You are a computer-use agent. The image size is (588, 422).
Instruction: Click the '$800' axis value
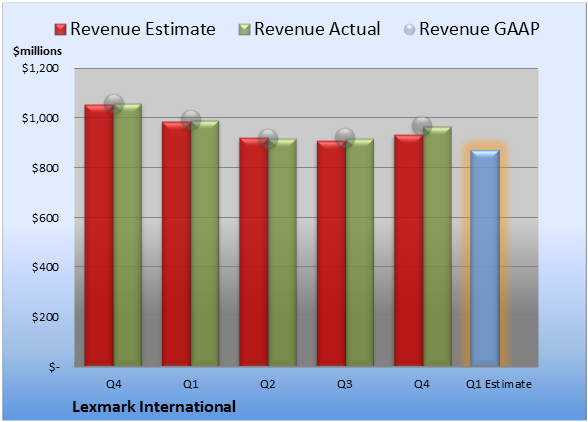click(x=45, y=168)
